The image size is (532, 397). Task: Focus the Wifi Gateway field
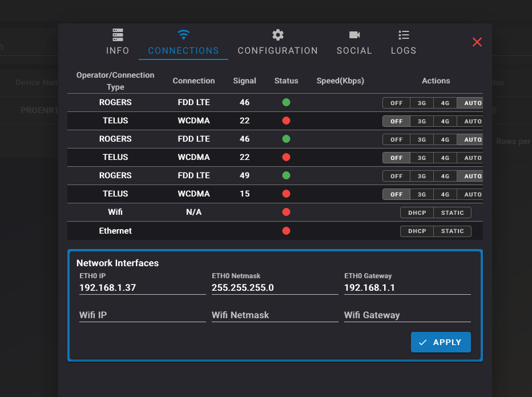click(x=407, y=315)
